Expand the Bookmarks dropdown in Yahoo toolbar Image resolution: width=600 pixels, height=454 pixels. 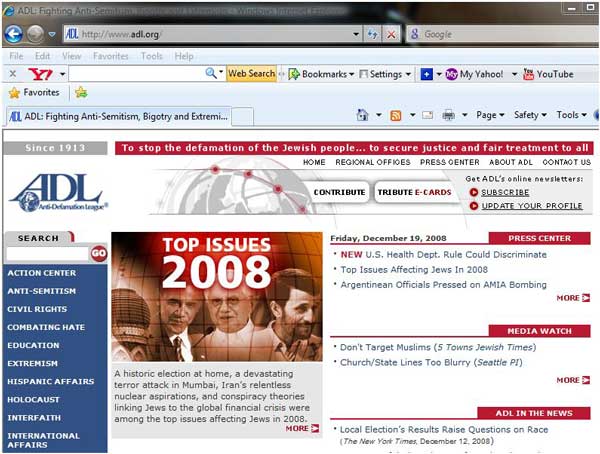click(x=351, y=74)
